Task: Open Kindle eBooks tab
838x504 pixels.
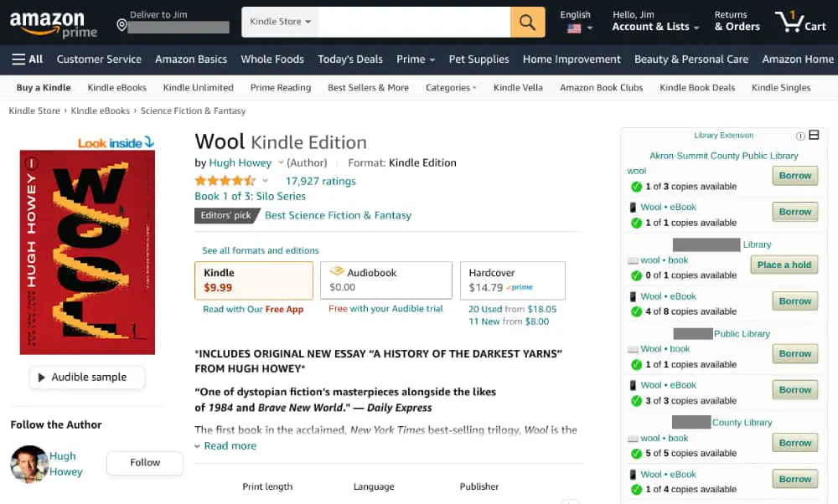Action: [x=117, y=88]
